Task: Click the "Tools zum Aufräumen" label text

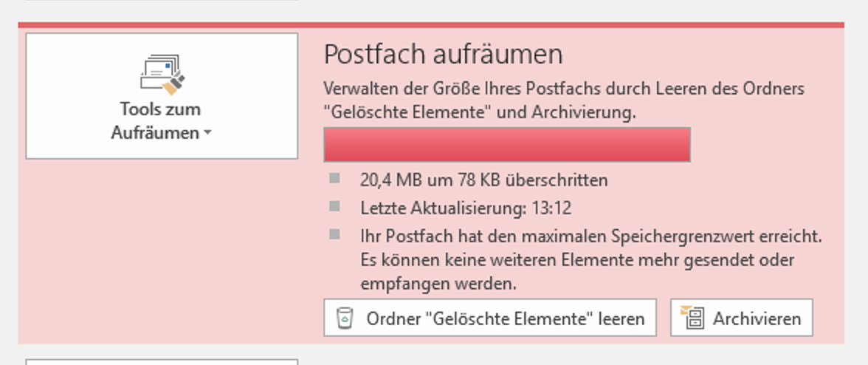Action: 160,121
